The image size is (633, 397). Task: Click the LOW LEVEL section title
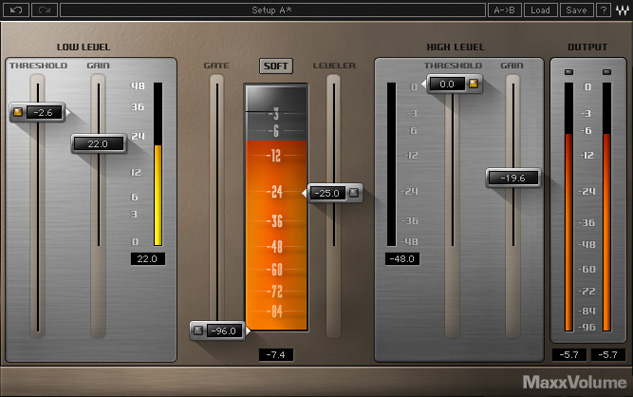tap(83, 47)
